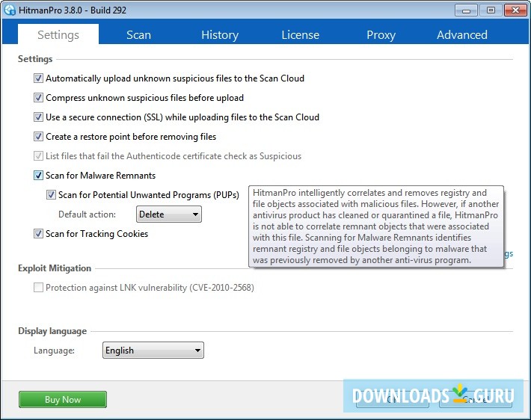Image resolution: width=531 pixels, height=420 pixels.
Task: Maximize the HitmanPro window
Action: tap(491, 10)
